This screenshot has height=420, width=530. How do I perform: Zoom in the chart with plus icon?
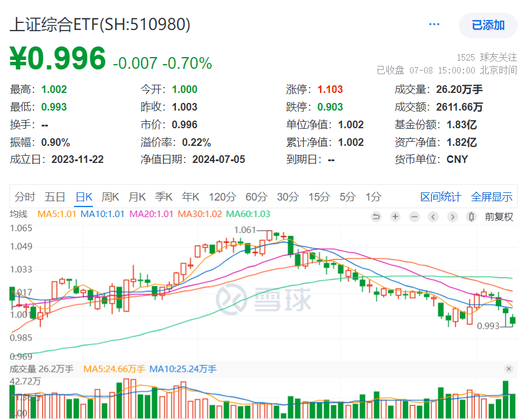(395, 216)
